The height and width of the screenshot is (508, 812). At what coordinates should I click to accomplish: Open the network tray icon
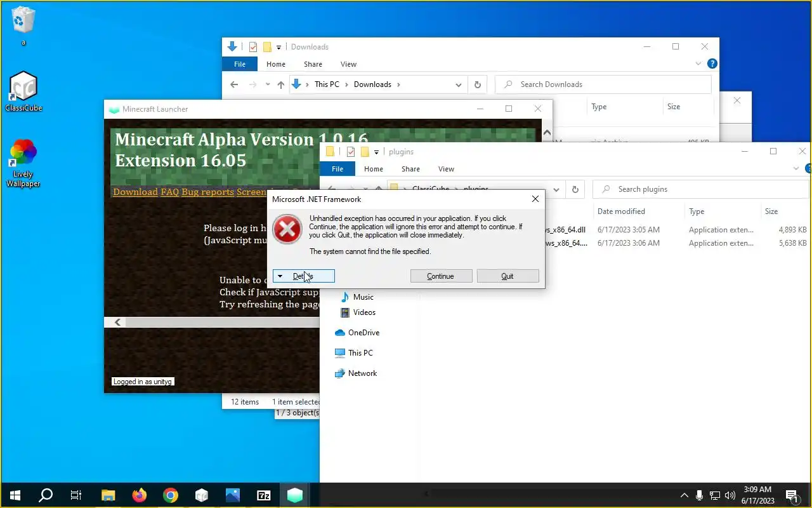click(x=715, y=495)
